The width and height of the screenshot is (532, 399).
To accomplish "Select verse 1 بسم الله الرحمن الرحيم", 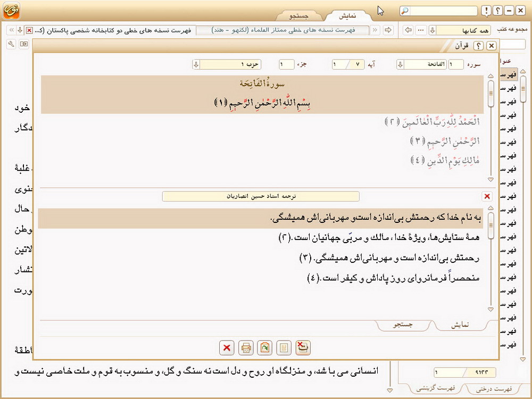I will 262,103.
